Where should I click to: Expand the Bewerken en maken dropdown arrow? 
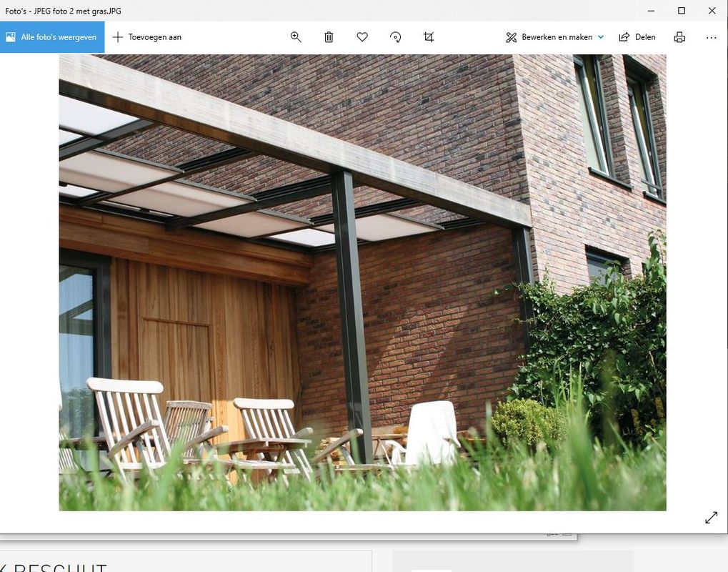coord(601,37)
